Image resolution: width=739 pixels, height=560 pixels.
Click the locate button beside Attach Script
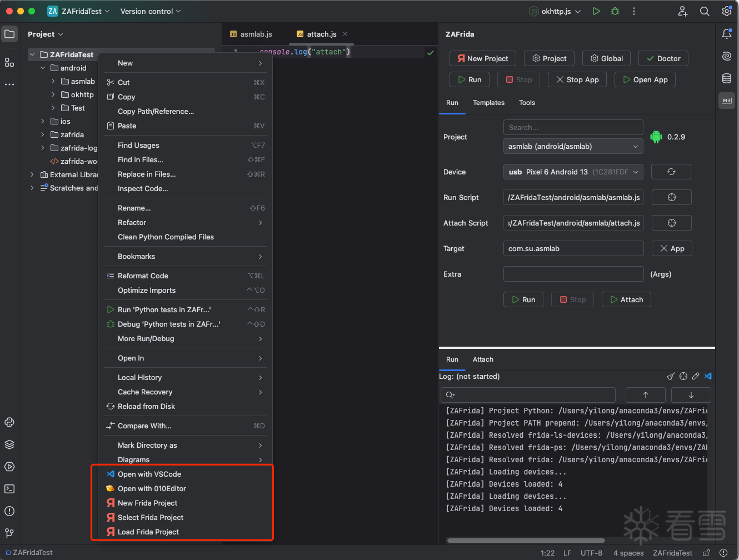tap(671, 223)
